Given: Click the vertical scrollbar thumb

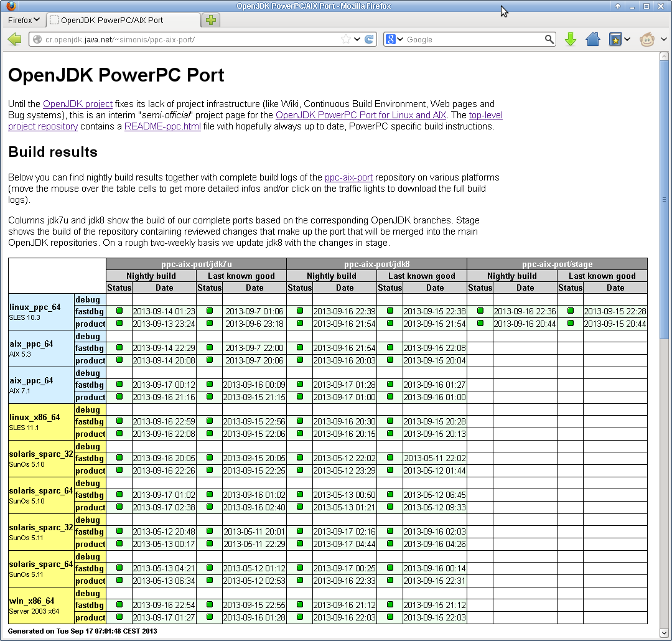Looking at the screenshot, I should pos(664,199).
